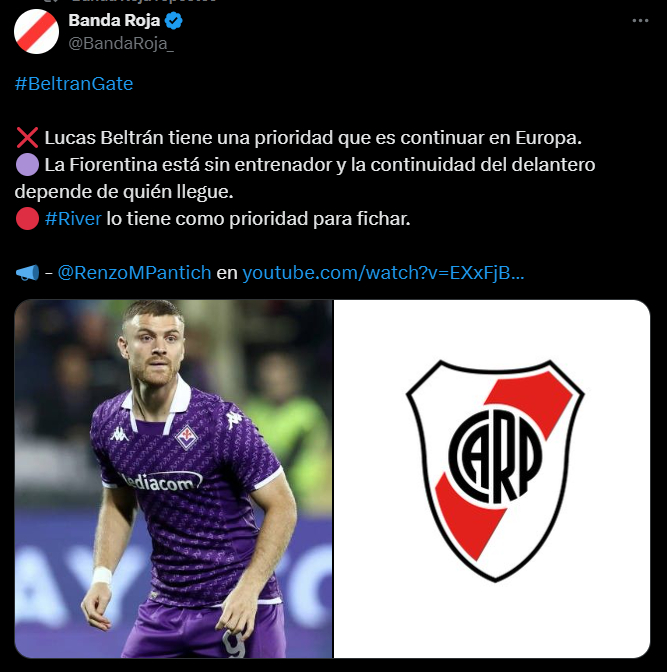Open the @BandaRoja_ handle link

coord(121,44)
